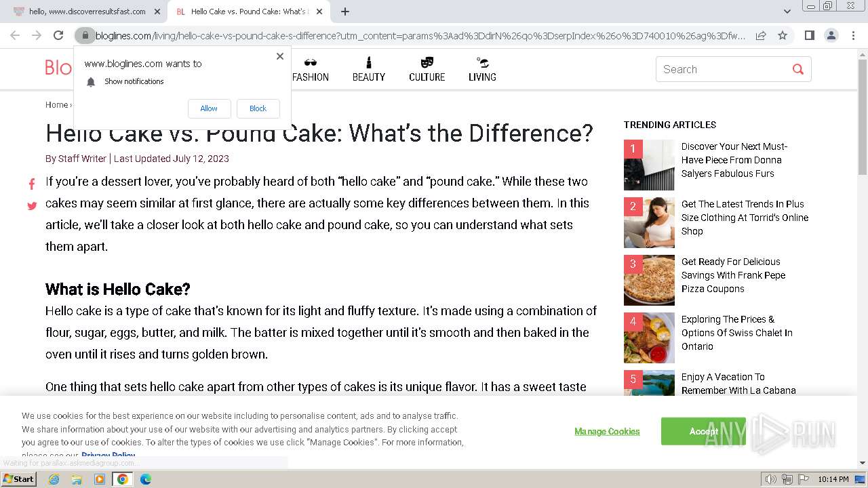The height and width of the screenshot is (488, 868).
Task: Open the Living category
Action: 482,69
